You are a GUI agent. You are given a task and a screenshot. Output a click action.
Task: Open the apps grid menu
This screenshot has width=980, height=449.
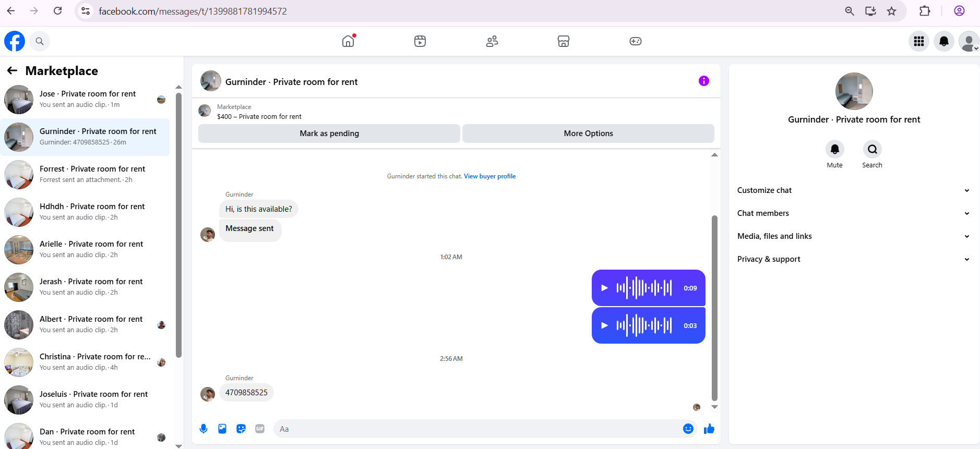pyautogui.click(x=919, y=41)
